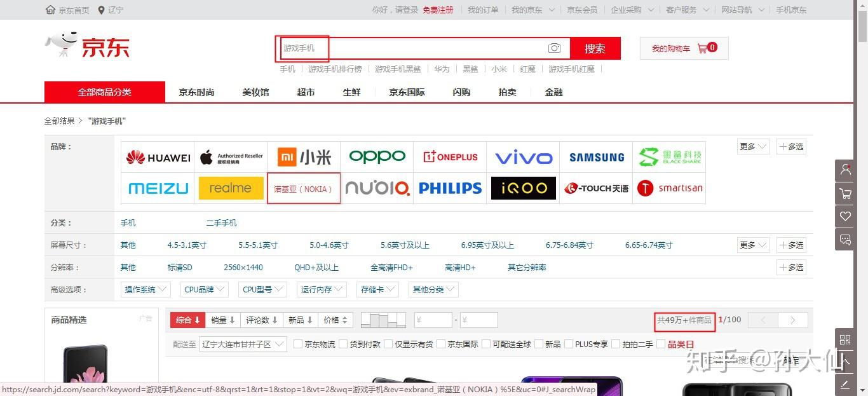Sort results by 销量
The image size is (868, 396).
(223, 320)
